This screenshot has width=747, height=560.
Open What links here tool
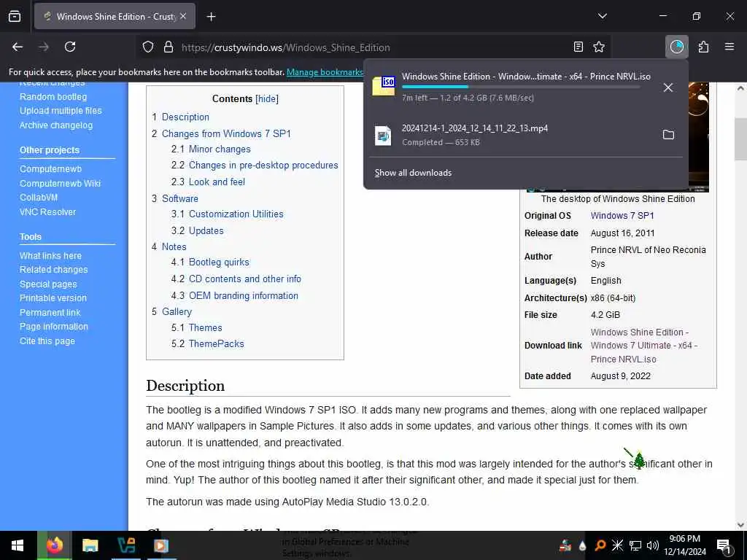[50, 256]
